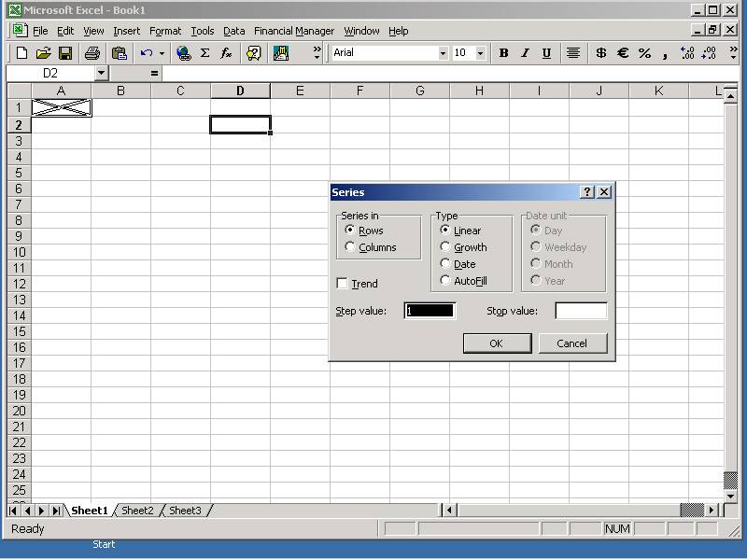Click the horizontal scrollbar left arrow
The image size is (747, 560).
[x=449, y=511]
